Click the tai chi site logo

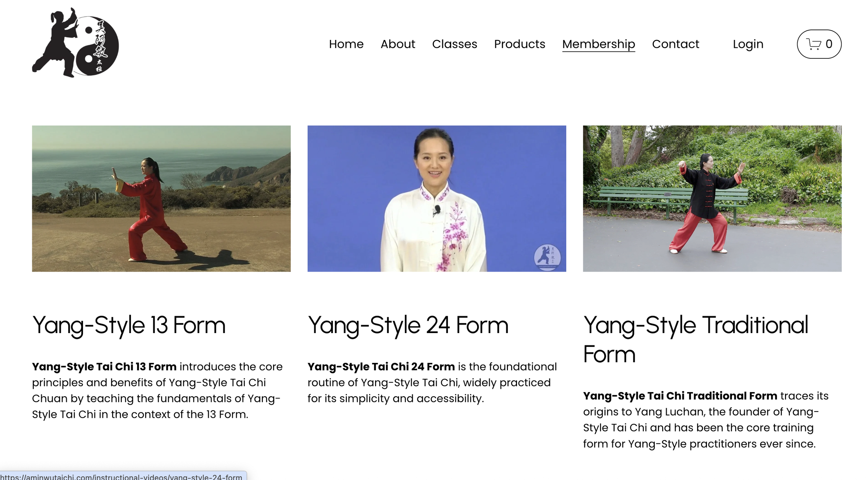tap(75, 43)
